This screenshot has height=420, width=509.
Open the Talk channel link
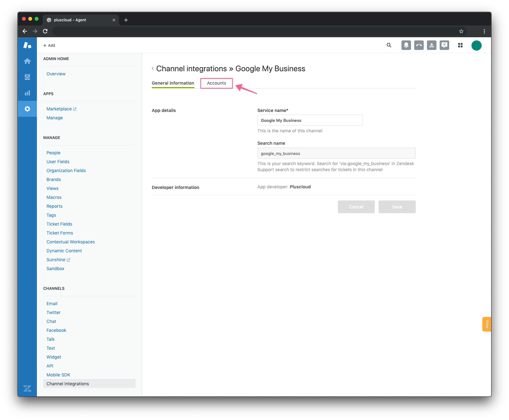coord(51,339)
